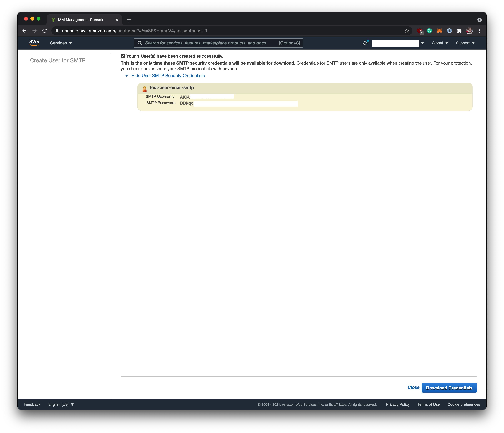The height and width of the screenshot is (433, 504).
Task: Open the notifications bell
Action: click(x=365, y=43)
